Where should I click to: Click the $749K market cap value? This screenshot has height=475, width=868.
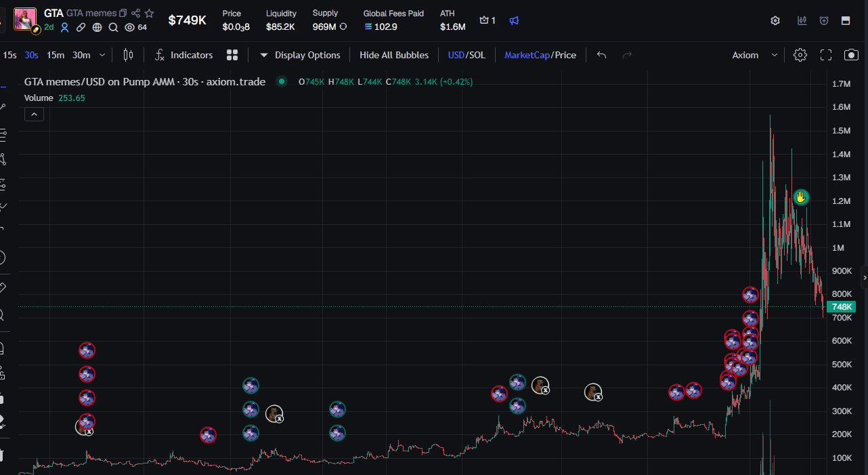click(188, 20)
